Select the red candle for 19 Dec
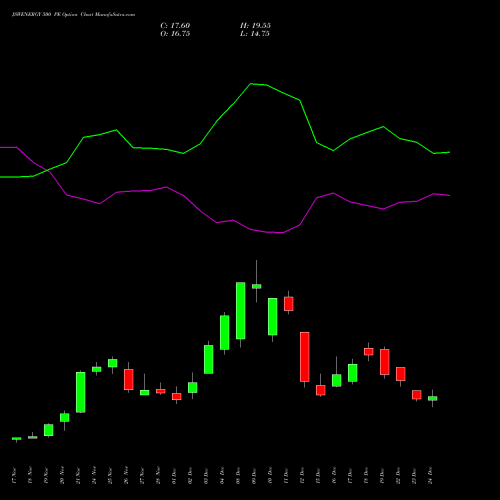500x500 pixels. (385, 362)
